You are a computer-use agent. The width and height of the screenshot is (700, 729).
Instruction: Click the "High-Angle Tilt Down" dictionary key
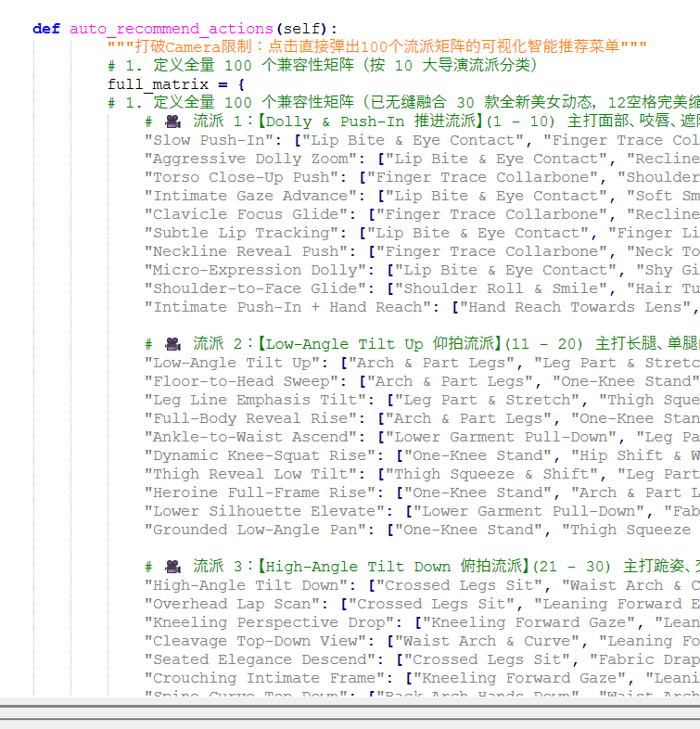point(250,586)
